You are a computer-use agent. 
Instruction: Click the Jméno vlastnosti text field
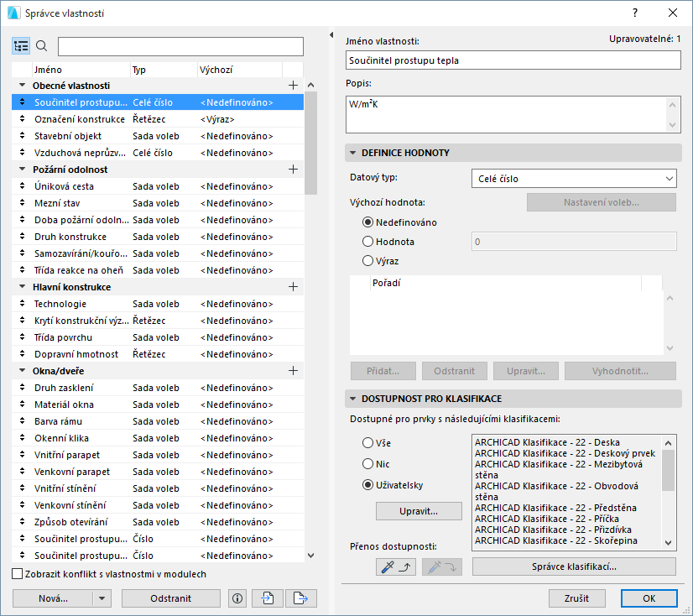click(513, 60)
